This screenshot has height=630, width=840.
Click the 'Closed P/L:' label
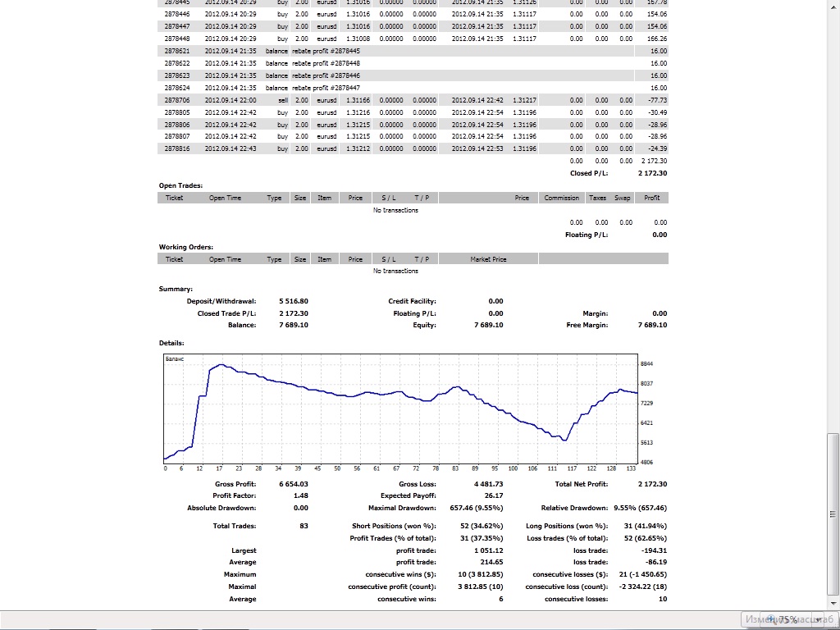click(589, 173)
